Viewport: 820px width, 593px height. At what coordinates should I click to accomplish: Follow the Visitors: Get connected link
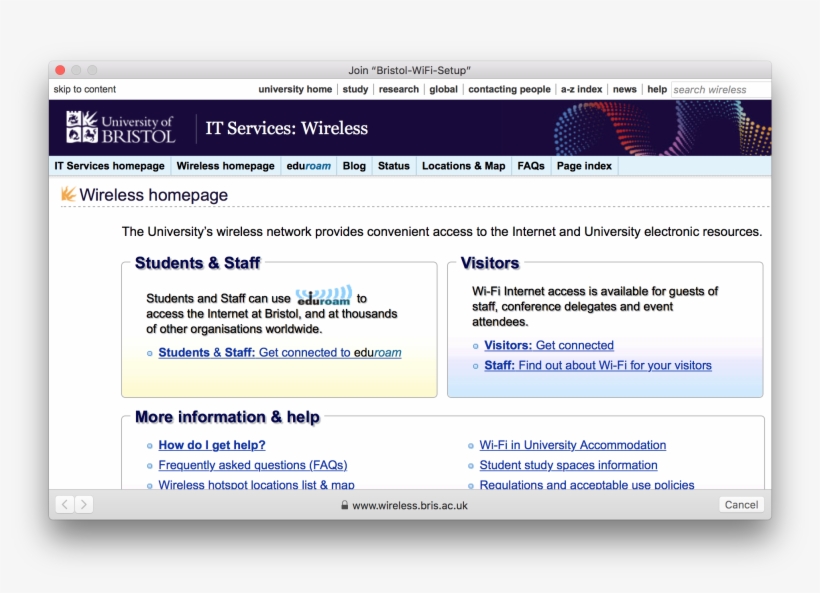tap(548, 345)
